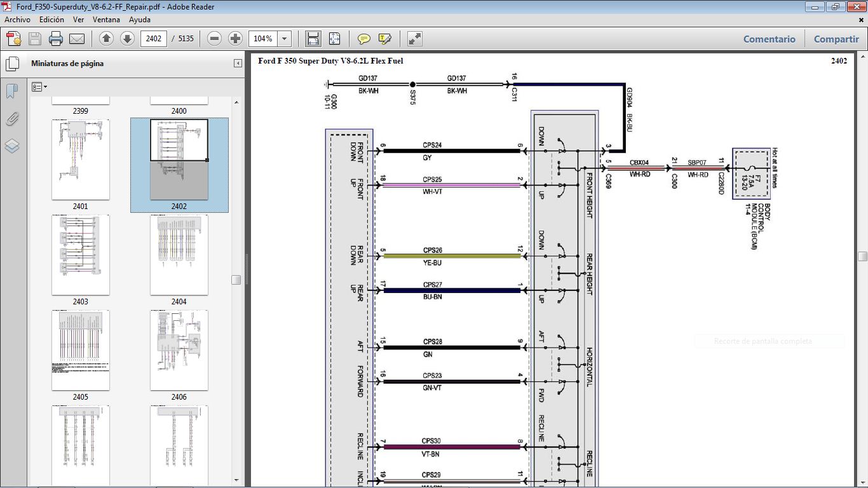Select page 2403 thumbnail
The image size is (868, 488).
tap(81, 255)
